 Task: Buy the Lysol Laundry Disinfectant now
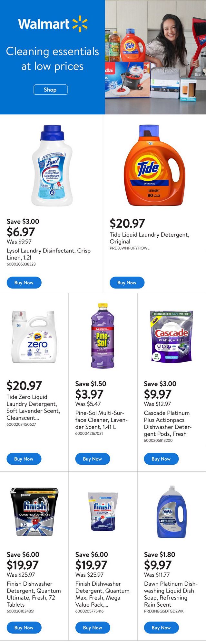tap(24, 283)
